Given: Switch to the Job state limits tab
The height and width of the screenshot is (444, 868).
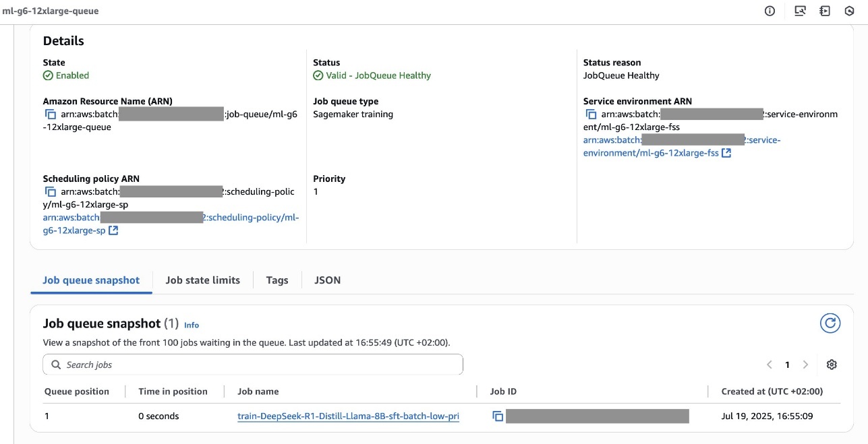Looking at the screenshot, I should coord(202,280).
